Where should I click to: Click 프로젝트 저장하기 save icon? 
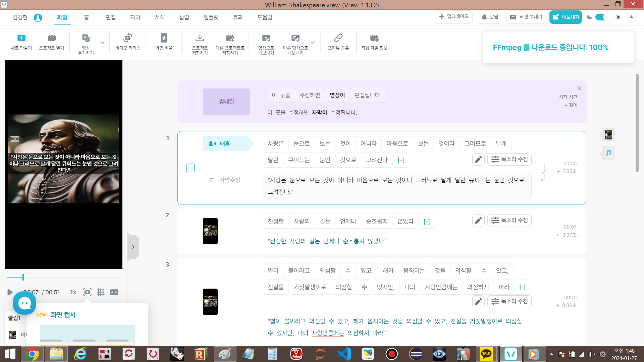200,38
